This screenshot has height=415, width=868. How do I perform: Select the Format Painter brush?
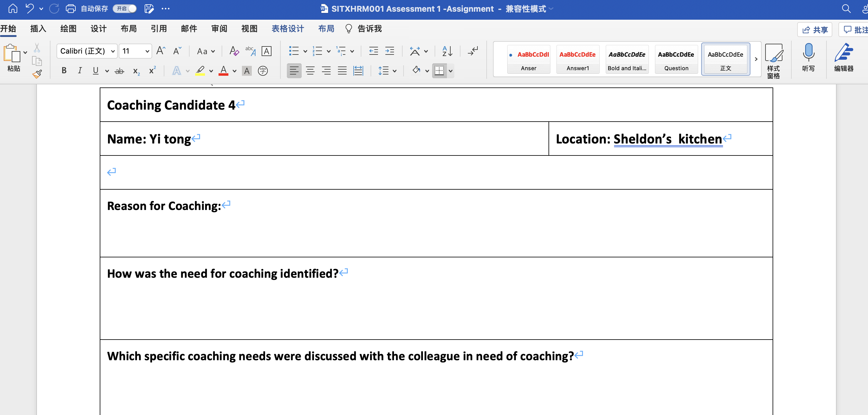(x=37, y=74)
